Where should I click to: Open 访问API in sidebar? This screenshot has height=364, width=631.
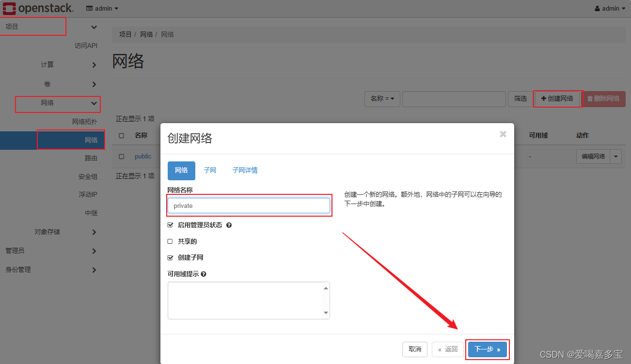[86, 46]
